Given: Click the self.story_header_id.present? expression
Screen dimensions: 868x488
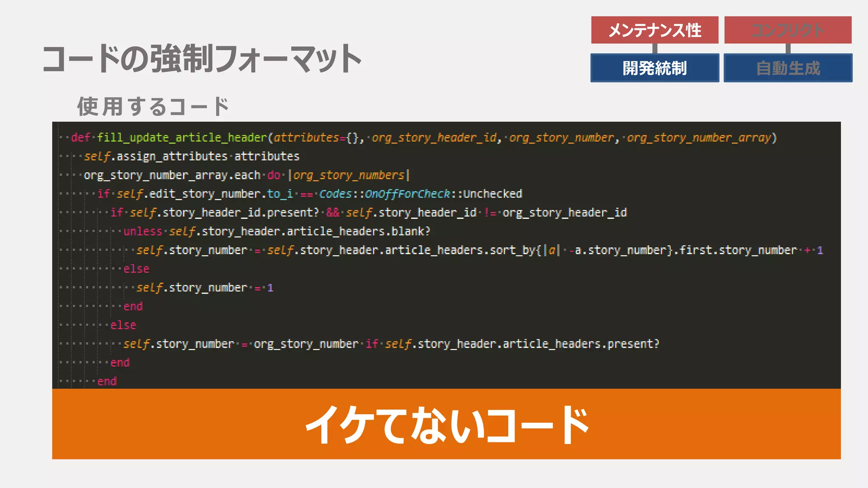Looking at the screenshot, I should point(224,213).
